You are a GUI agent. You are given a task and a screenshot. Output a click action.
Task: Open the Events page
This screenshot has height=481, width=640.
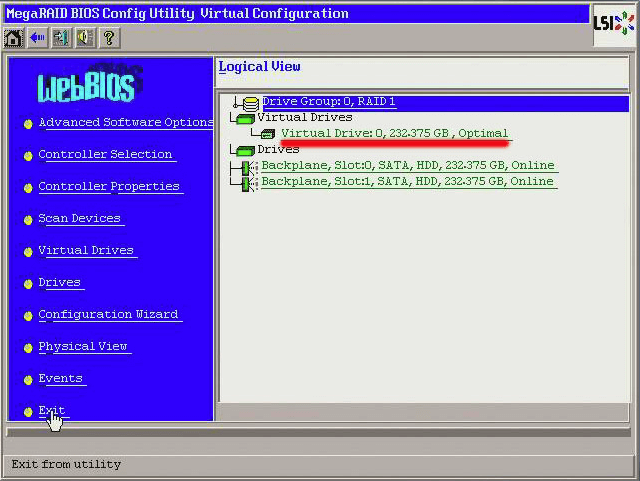[60, 379]
